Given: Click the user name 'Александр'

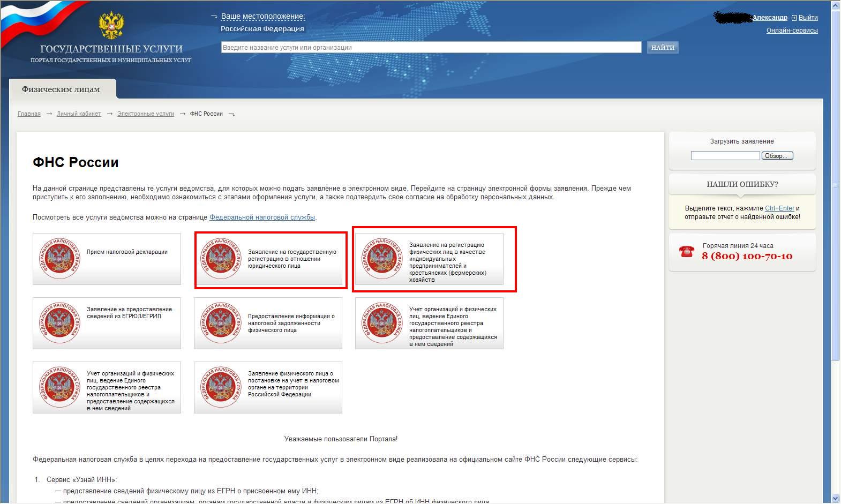Looking at the screenshot, I should tap(770, 18).
